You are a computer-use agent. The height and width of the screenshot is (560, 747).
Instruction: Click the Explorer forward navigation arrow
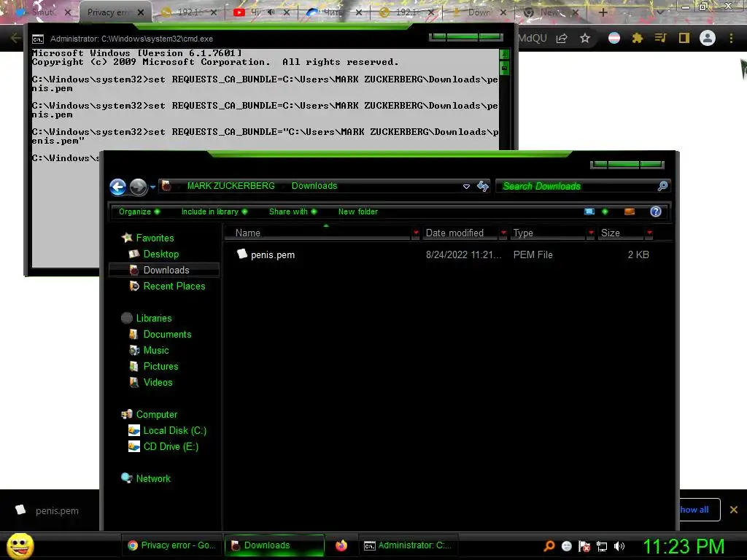[139, 187]
